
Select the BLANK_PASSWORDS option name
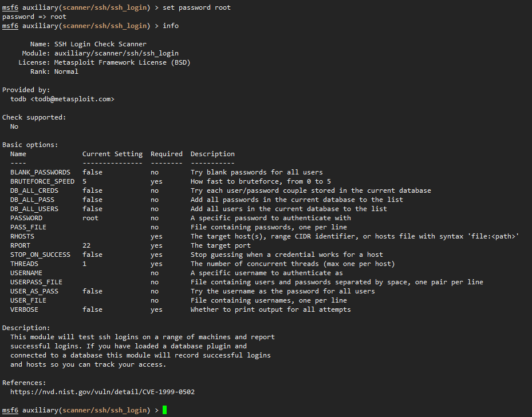point(40,172)
